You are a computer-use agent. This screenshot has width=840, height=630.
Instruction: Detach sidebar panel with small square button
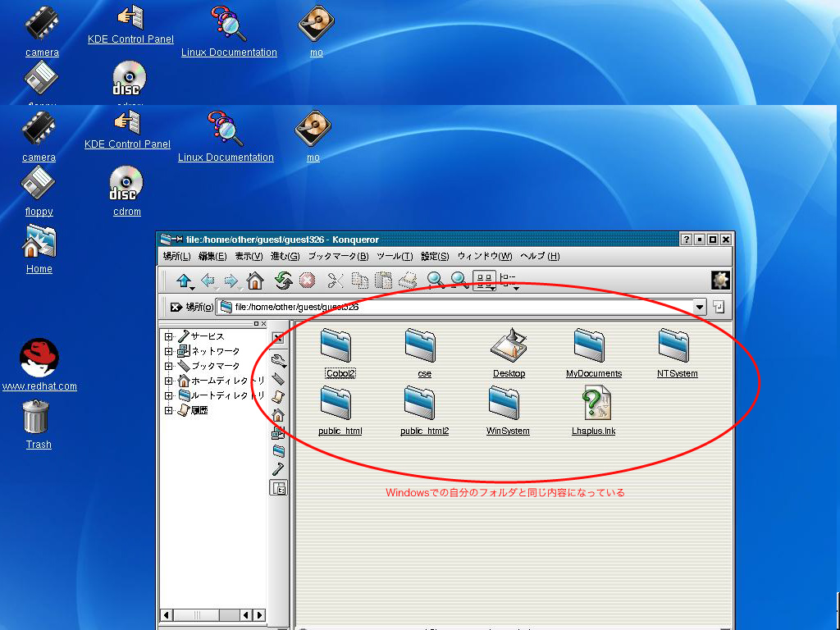pyautogui.click(x=256, y=323)
